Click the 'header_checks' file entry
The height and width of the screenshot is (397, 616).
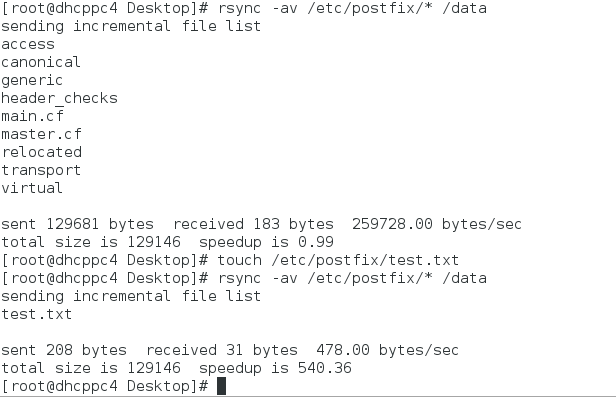[59, 98]
